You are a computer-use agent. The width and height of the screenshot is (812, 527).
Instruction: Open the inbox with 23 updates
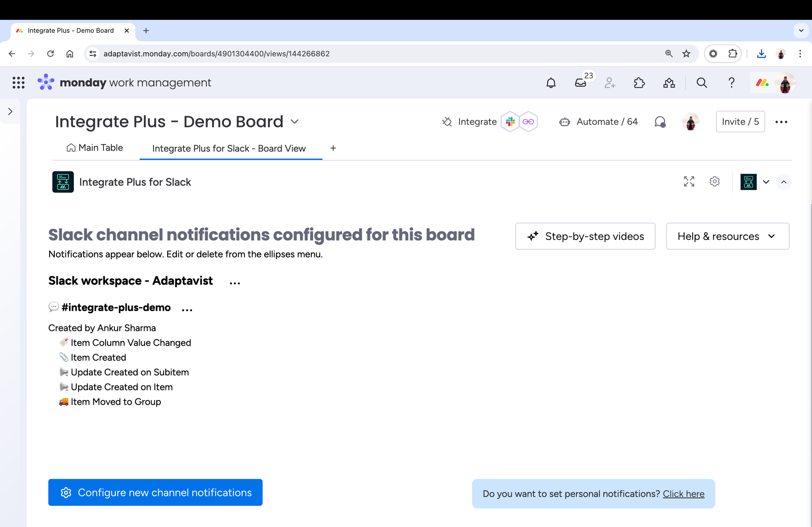tap(581, 83)
